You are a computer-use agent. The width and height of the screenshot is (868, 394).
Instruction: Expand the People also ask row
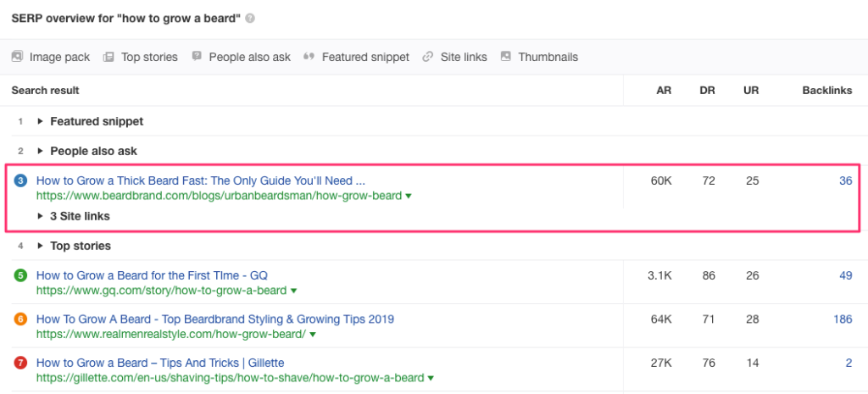(x=40, y=151)
